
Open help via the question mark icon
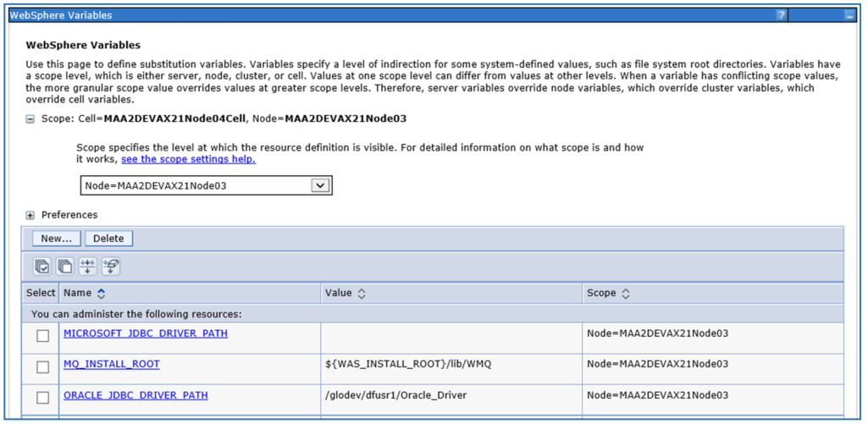[781, 15]
